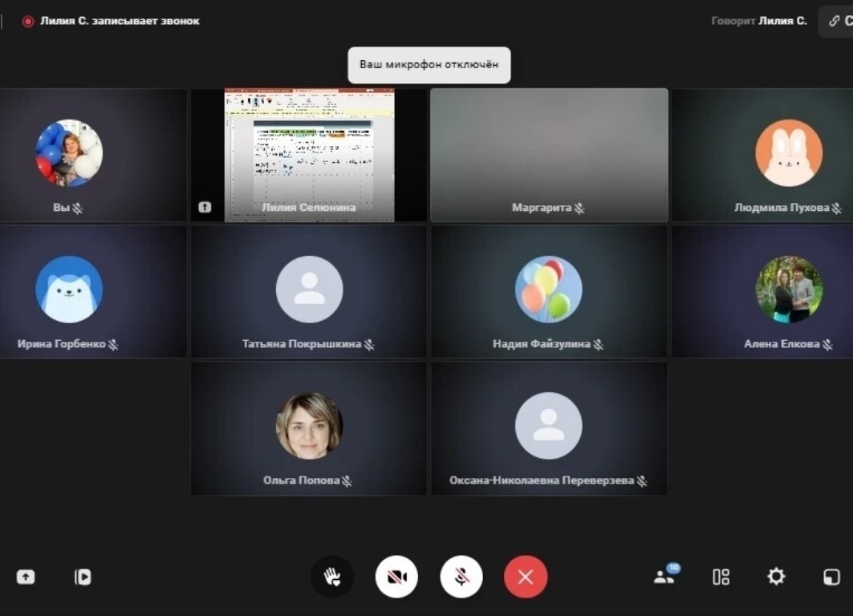Select Алена Елкова's participant tile

pyautogui.click(x=762, y=291)
